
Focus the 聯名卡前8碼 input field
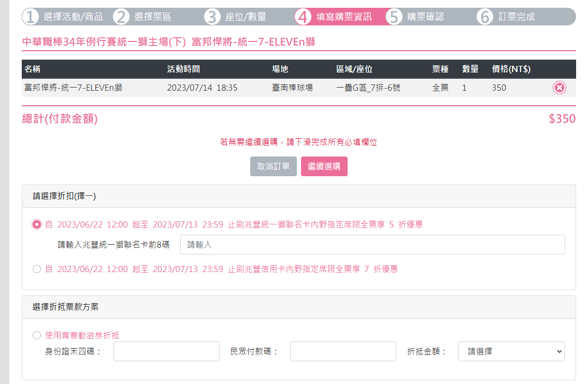point(372,245)
